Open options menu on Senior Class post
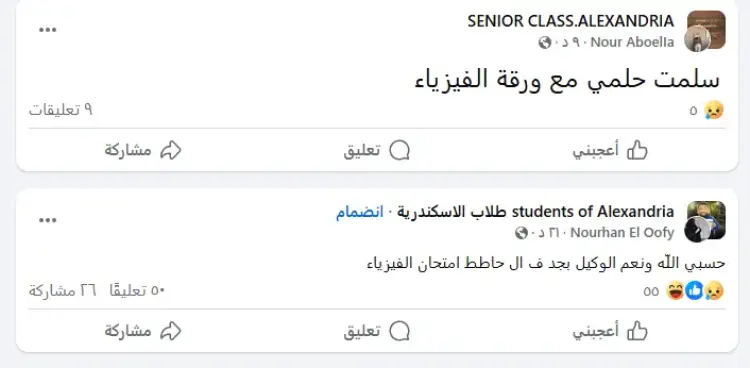 (47, 30)
